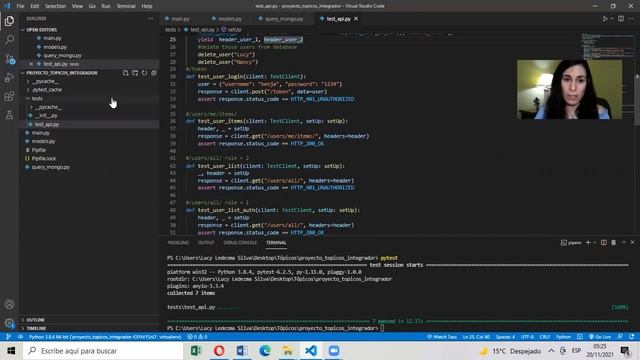Change encoding via UTF-8 indicator

[527, 337]
